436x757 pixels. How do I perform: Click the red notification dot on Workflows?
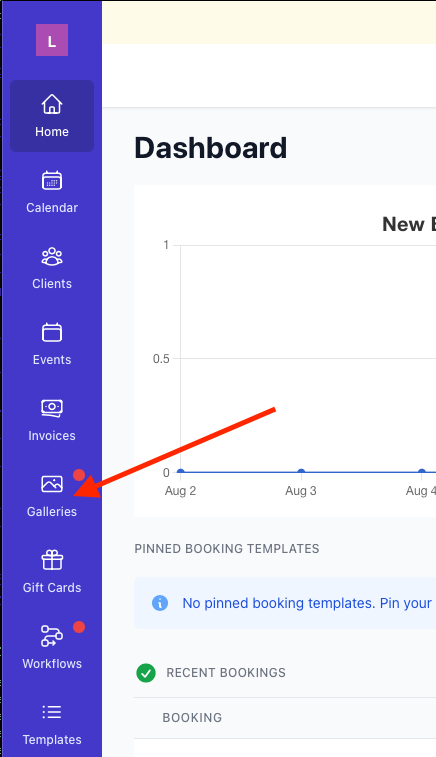[x=79, y=627]
